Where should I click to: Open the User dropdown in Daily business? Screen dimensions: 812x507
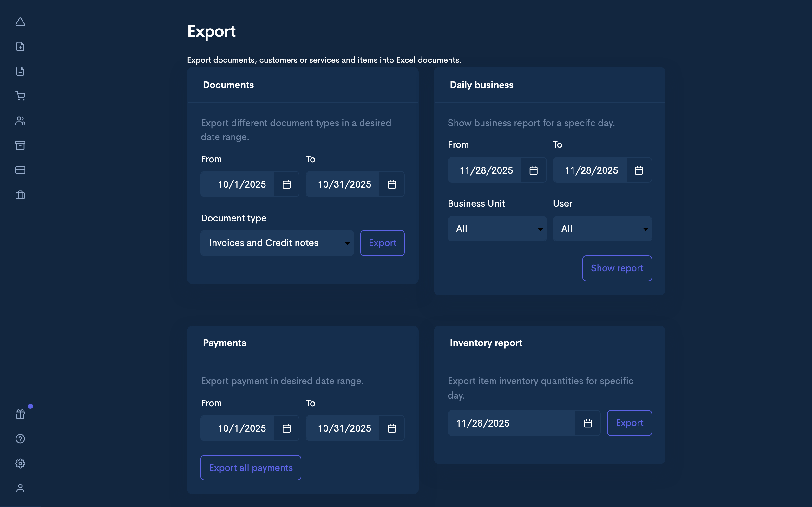(602, 228)
